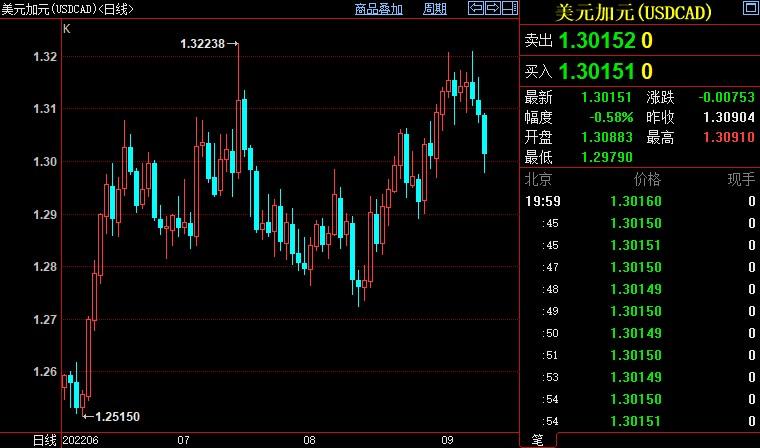Click the 买入 buy price 1.30151
760x448 pixels.
(x=598, y=71)
